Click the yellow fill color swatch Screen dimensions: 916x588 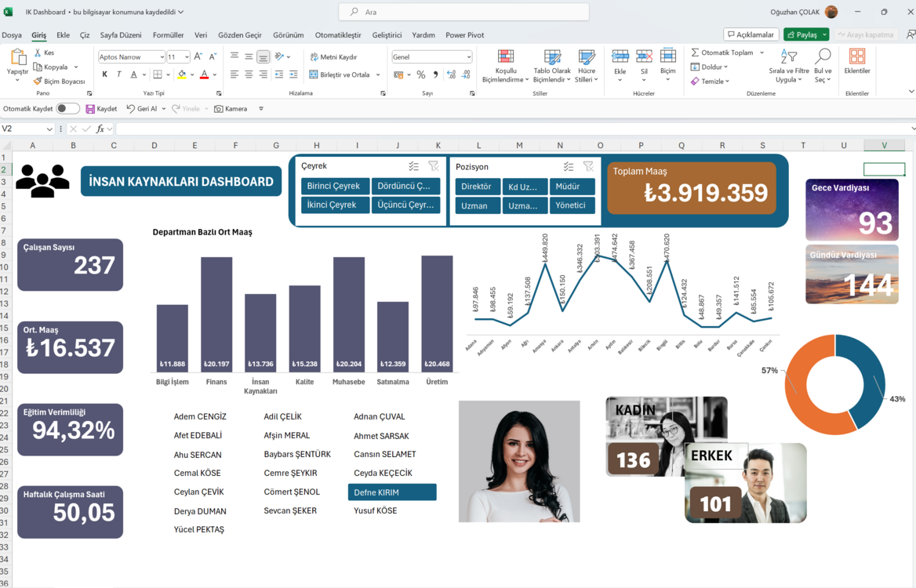tap(182, 74)
